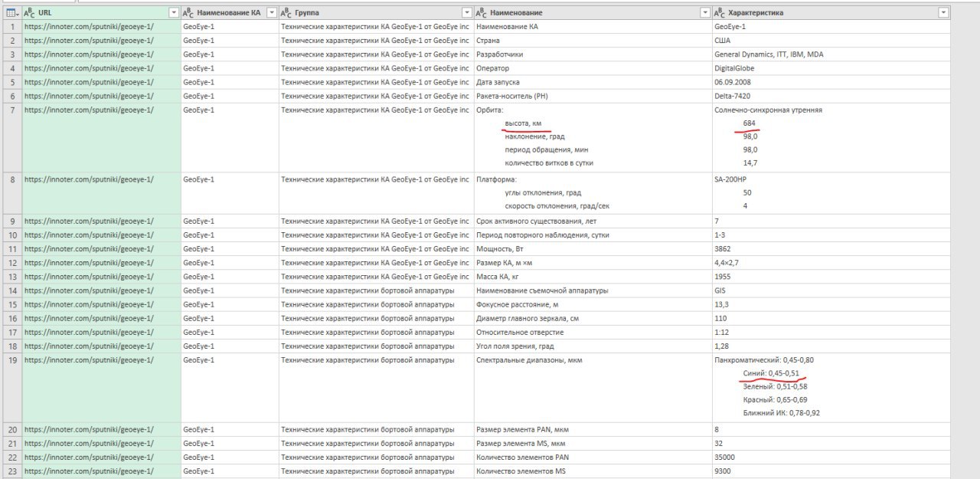Image resolution: width=980 pixels, height=479 pixels.
Task: Click the Мощность, Вт cell
Action: pos(592,248)
